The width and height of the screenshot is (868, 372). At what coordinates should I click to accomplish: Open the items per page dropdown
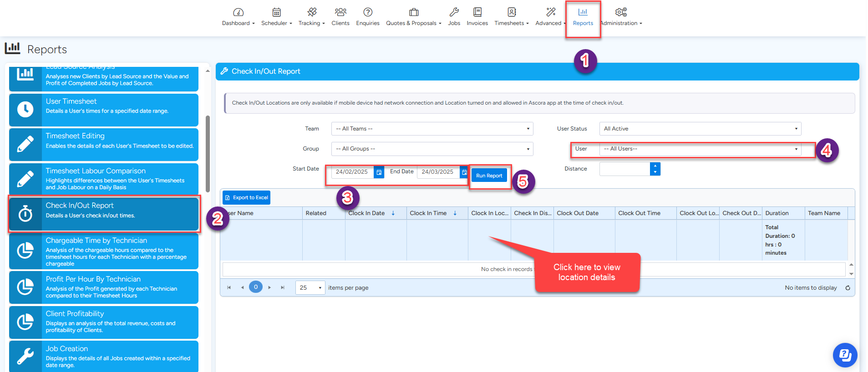[x=310, y=288]
